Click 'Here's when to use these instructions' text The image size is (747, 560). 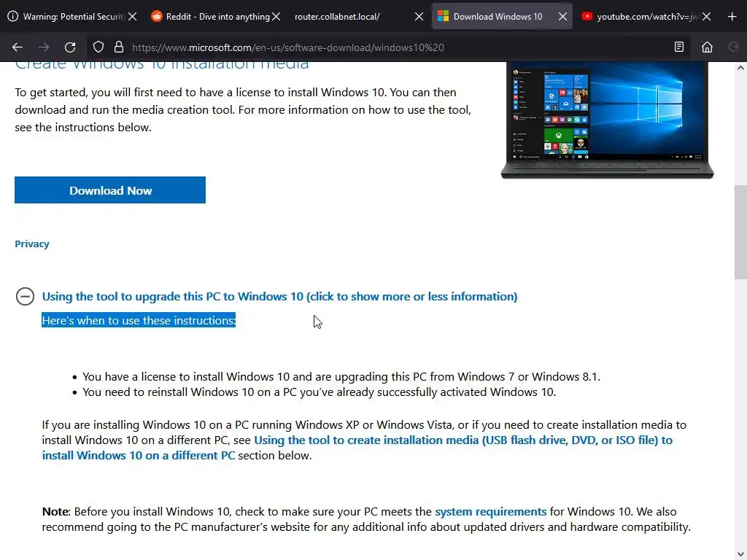[139, 321]
